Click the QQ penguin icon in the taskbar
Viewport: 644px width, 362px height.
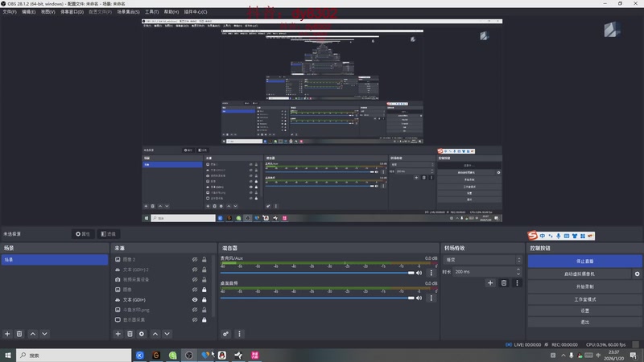click(x=222, y=355)
